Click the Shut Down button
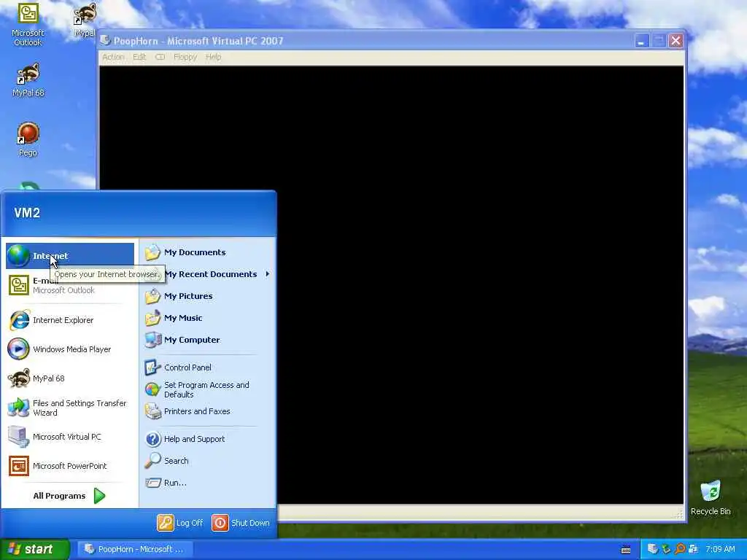The width and height of the screenshot is (747, 560). [x=241, y=523]
